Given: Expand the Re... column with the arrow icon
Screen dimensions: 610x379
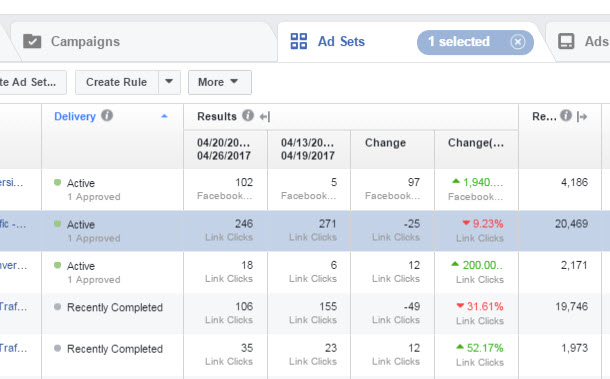Looking at the screenshot, I should tap(582, 116).
